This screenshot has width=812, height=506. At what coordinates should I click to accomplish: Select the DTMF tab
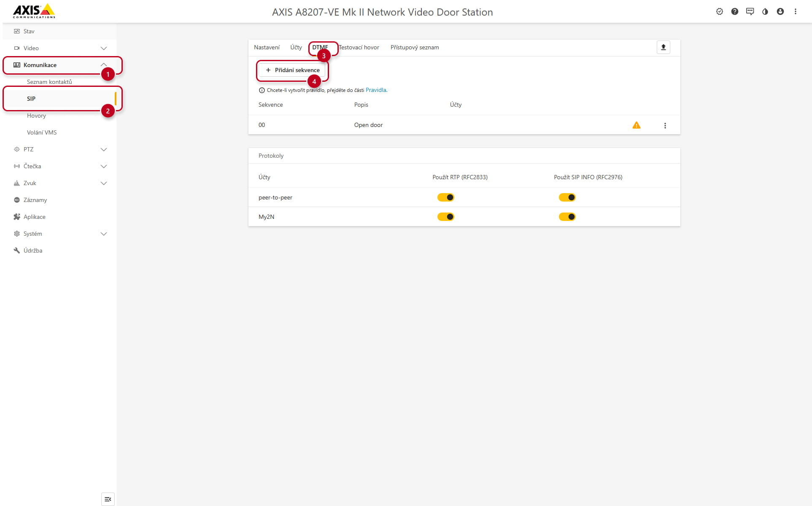pos(320,47)
